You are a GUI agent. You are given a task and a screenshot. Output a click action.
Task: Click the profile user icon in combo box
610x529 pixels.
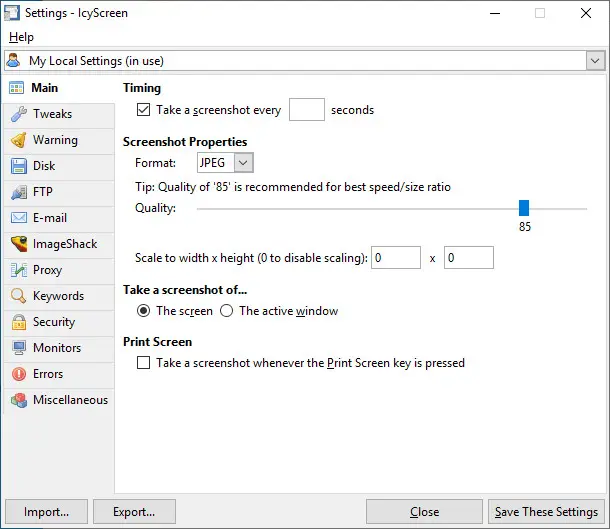coord(14,60)
